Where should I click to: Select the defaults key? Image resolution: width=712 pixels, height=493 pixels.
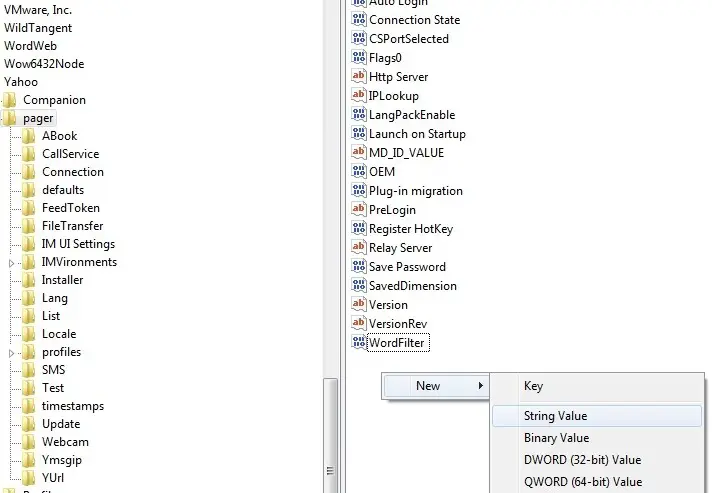click(63, 190)
